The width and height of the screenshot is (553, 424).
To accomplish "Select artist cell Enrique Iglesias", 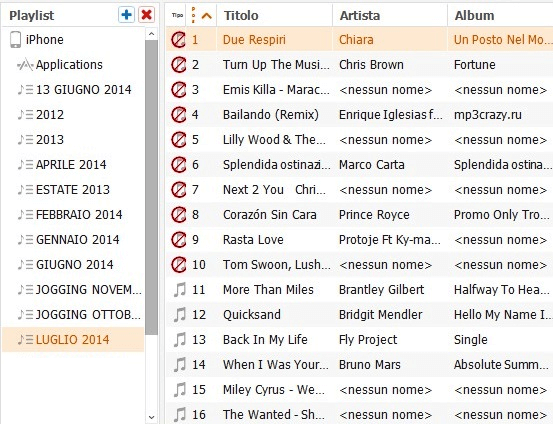I will [390, 115].
